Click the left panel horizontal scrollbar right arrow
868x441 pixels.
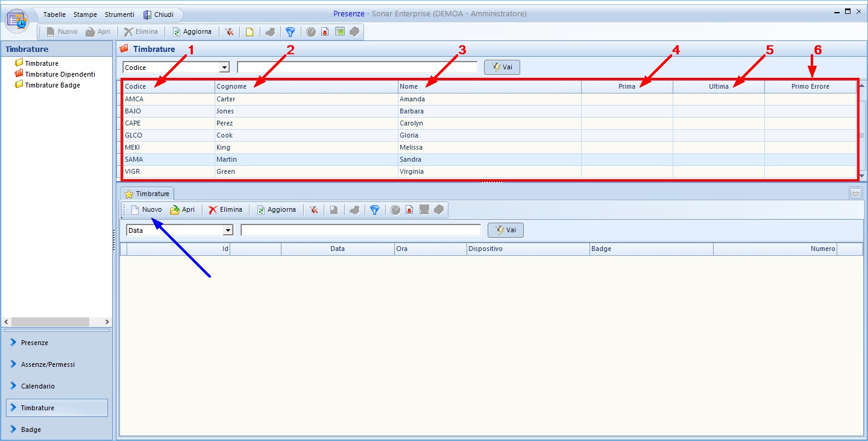(x=107, y=322)
